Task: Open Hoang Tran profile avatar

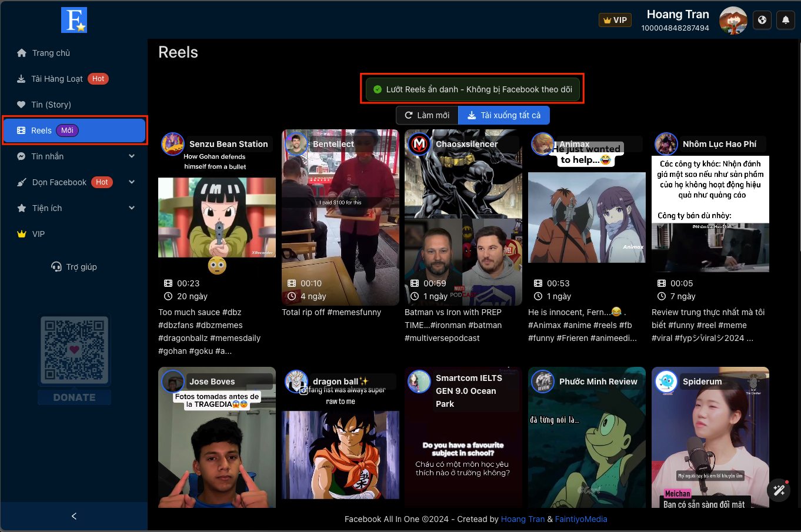Action: tap(733, 21)
